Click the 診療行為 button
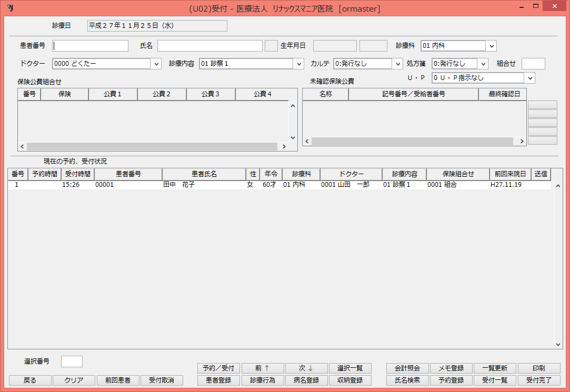Screen dimensions: 570x392 tap(262, 380)
